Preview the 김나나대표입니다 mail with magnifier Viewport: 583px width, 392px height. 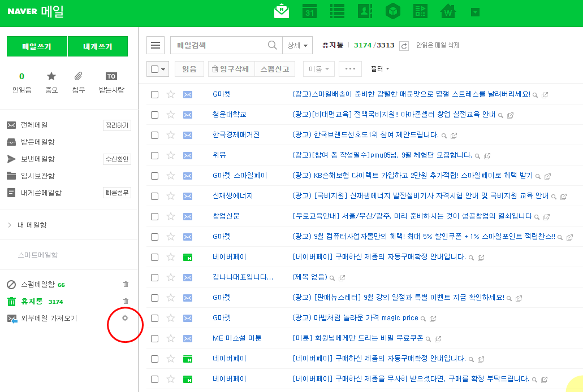(332, 278)
